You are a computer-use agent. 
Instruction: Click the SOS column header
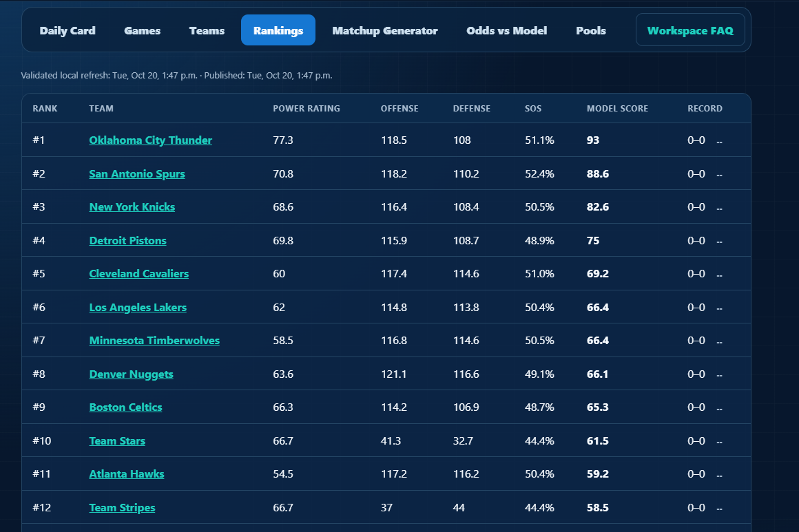pos(533,109)
